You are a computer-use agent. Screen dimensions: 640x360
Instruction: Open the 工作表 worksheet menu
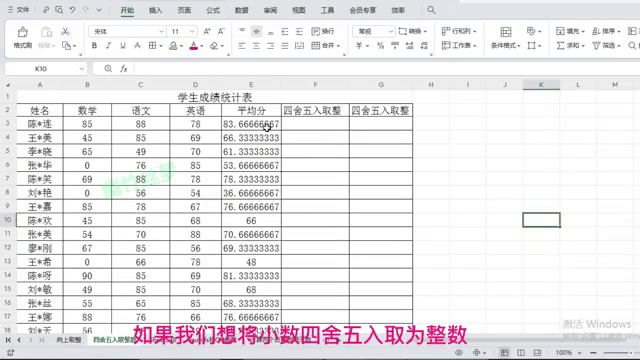459,45
